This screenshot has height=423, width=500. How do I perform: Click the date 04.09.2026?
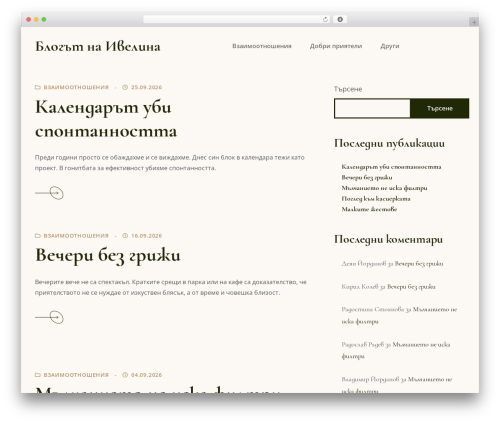(146, 375)
